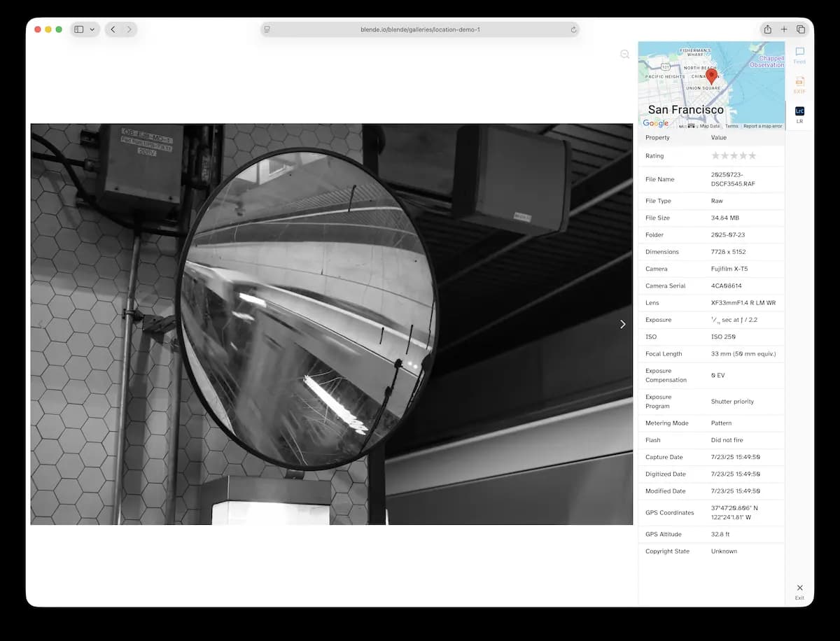Click the reload page icon
This screenshot has width=840, height=641.
(573, 29)
